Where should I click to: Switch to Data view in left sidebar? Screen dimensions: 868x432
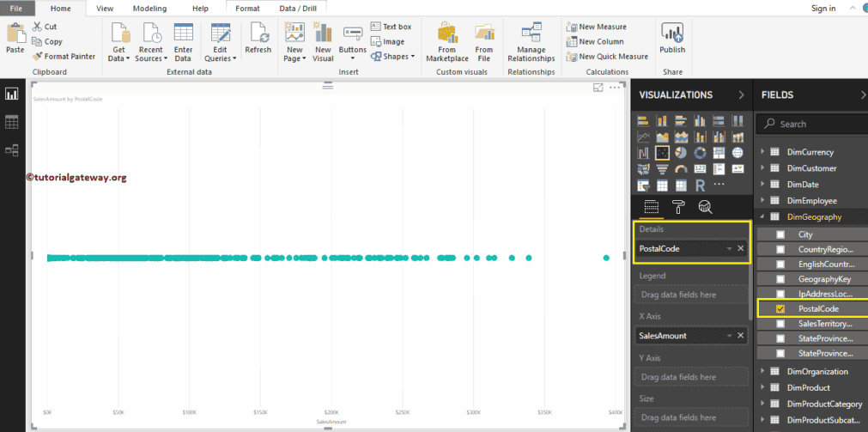pyautogui.click(x=12, y=122)
